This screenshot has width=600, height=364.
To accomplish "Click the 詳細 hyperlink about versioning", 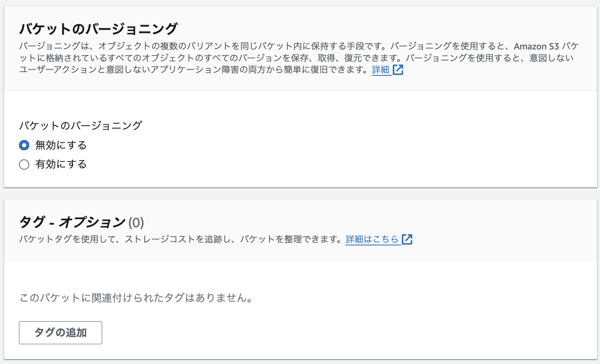I will pos(381,70).
